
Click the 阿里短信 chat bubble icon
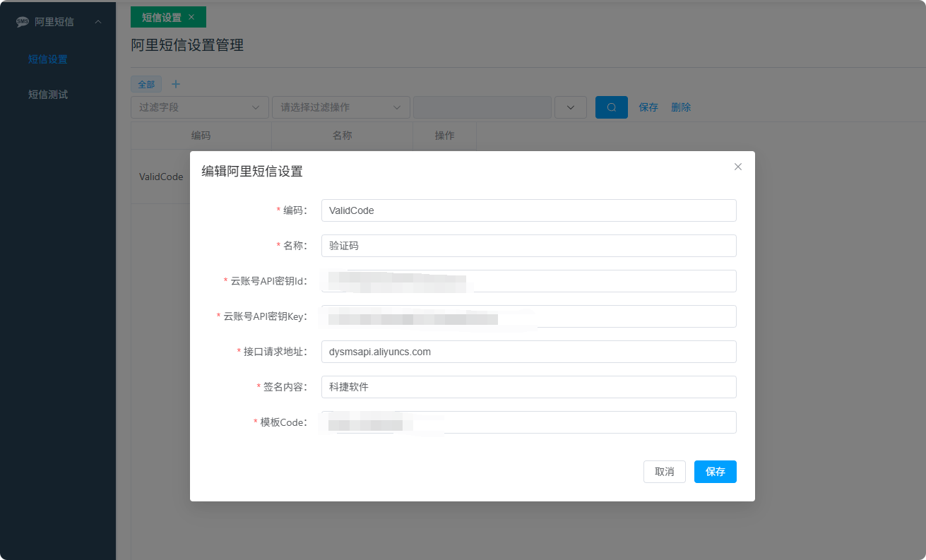[x=23, y=22]
